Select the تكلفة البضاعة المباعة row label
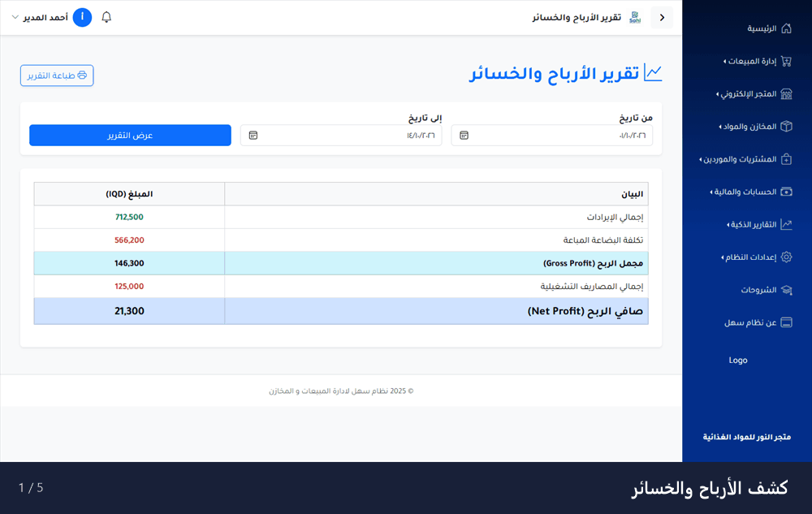Screen dimensions: 812x514 tap(603, 240)
